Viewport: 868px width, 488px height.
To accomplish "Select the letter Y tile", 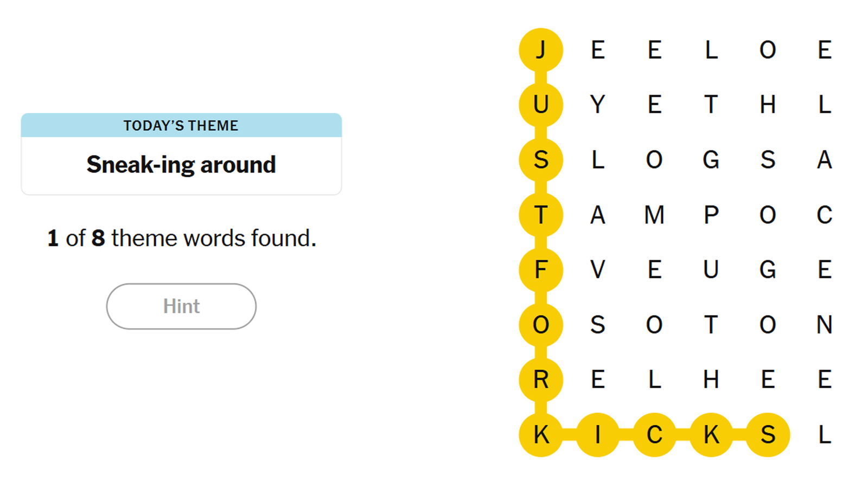I will pyautogui.click(x=597, y=105).
